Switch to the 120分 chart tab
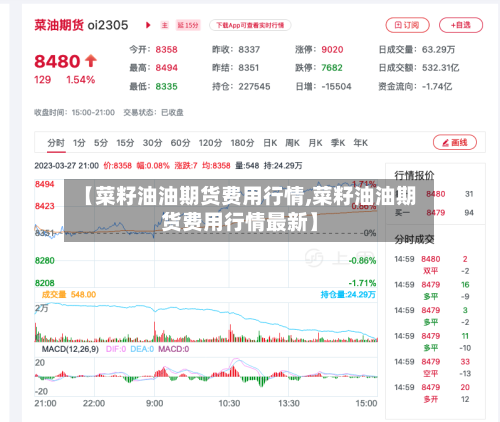This screenshot has width=500, height=422. (x=210, y=143)
